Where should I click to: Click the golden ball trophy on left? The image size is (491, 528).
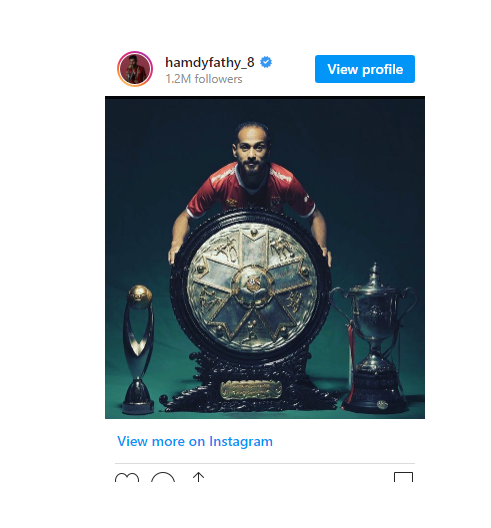139,349
